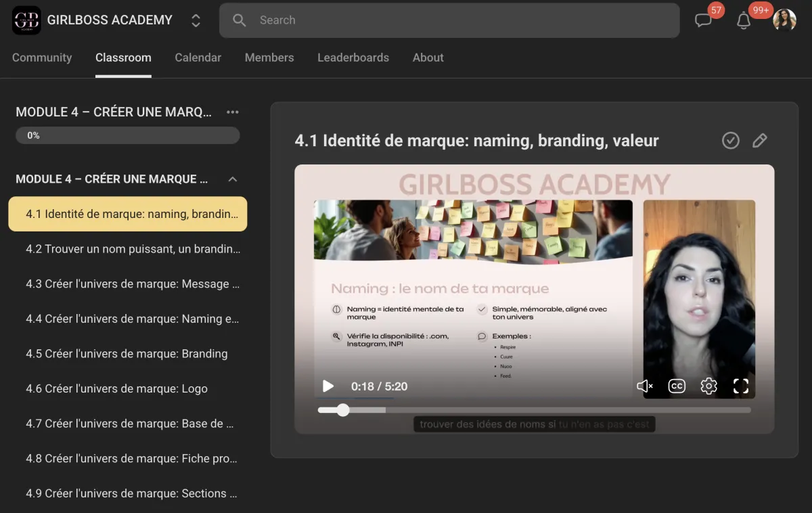Select lesson 4.1 Identité de marque

coord(128,214)
